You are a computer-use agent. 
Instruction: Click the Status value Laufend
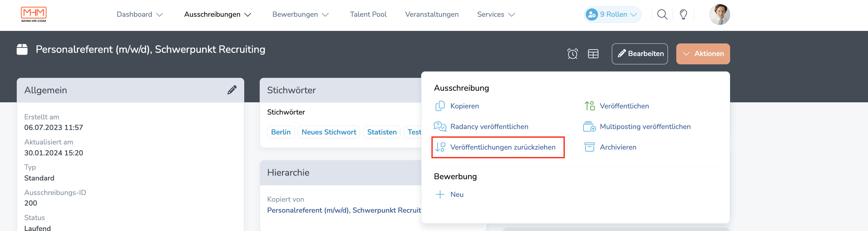coord(37,228)
